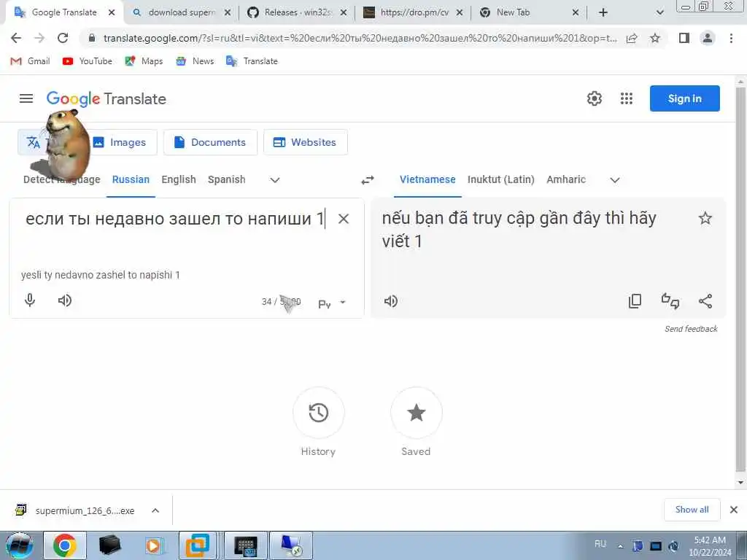
Task: Open the Google Translate main menu hamburger
Action: click(26, 98)
